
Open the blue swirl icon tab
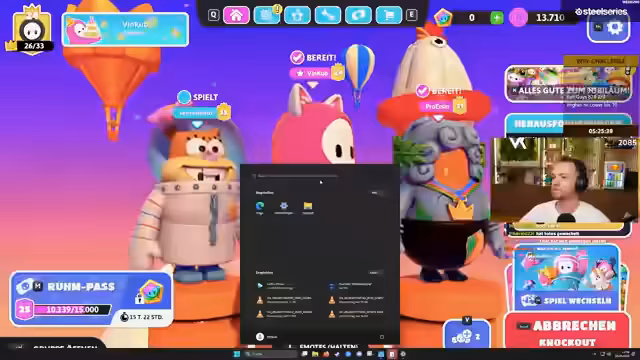click(x=358, y=15)
